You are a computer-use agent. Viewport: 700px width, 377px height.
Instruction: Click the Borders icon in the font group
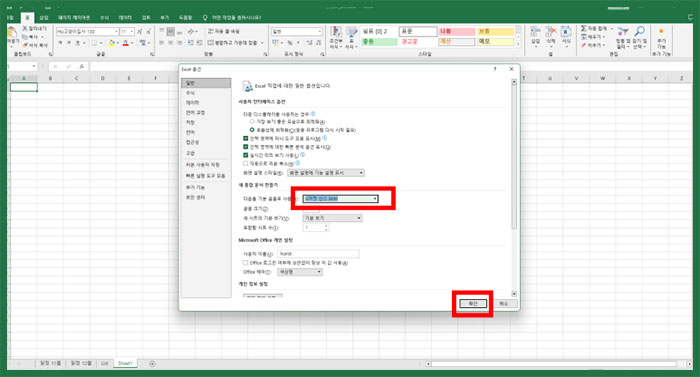[94, 43]
